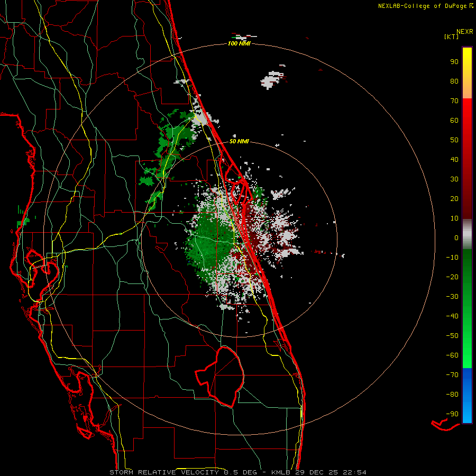Click the -70 scale value

pyautogui.click(x=452, y=375)
